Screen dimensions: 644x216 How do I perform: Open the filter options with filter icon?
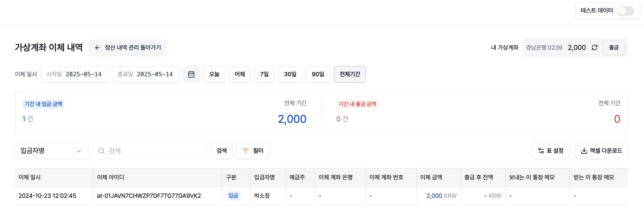click(x=252, y=151)
